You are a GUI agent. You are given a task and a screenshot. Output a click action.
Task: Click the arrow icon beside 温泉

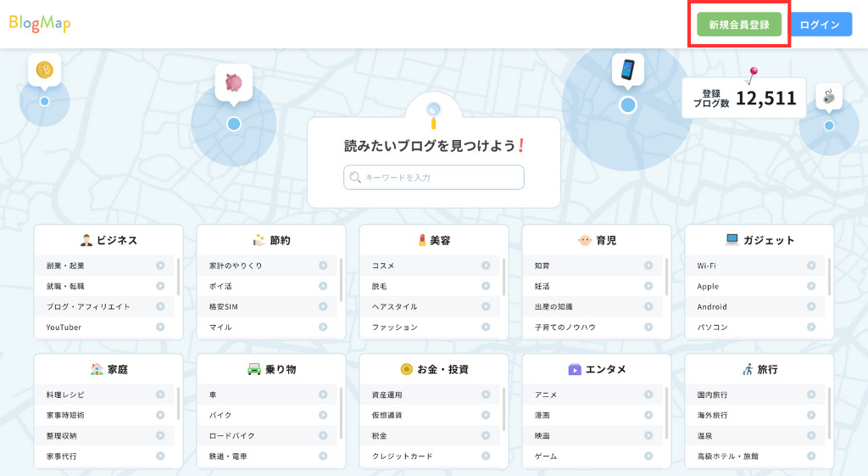[x=811, y=435]
